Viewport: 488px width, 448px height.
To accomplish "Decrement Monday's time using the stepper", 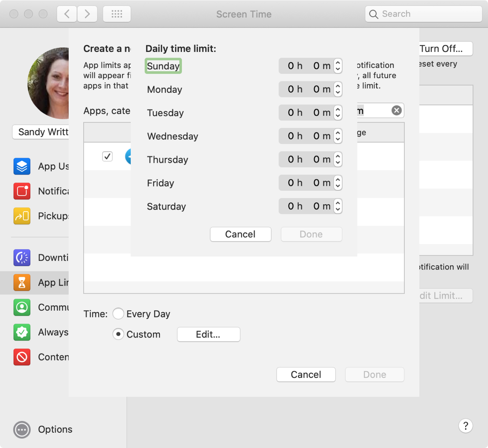I will pyautogui.click(x=337, y=92).
